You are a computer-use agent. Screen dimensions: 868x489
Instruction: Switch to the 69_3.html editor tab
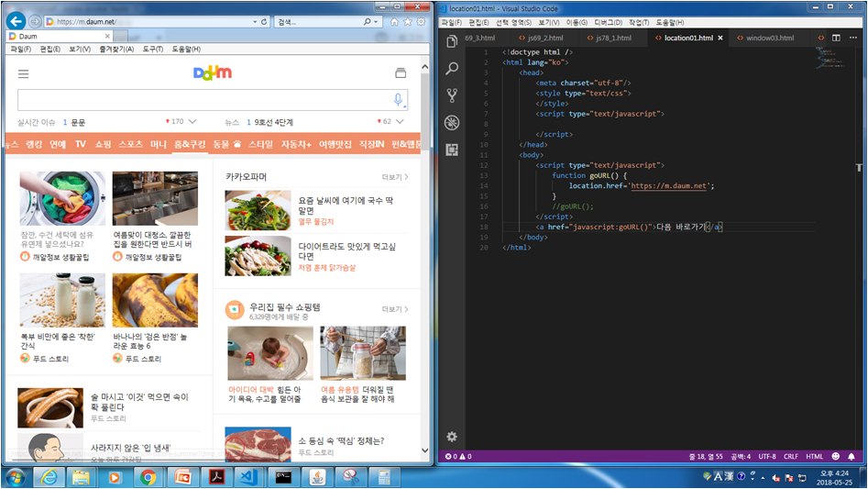[480, 38]
